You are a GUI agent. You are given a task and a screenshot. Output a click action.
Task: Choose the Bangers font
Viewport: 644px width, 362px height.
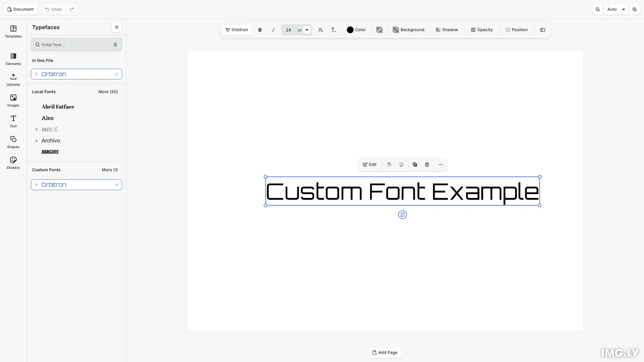pyautogui.click(x=76, y=152)
